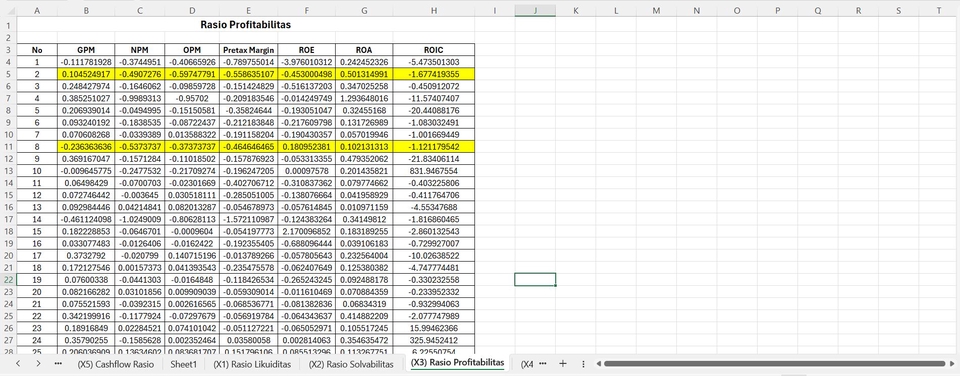Select column M header
960x376 pixels.
(x=656, y=10)
